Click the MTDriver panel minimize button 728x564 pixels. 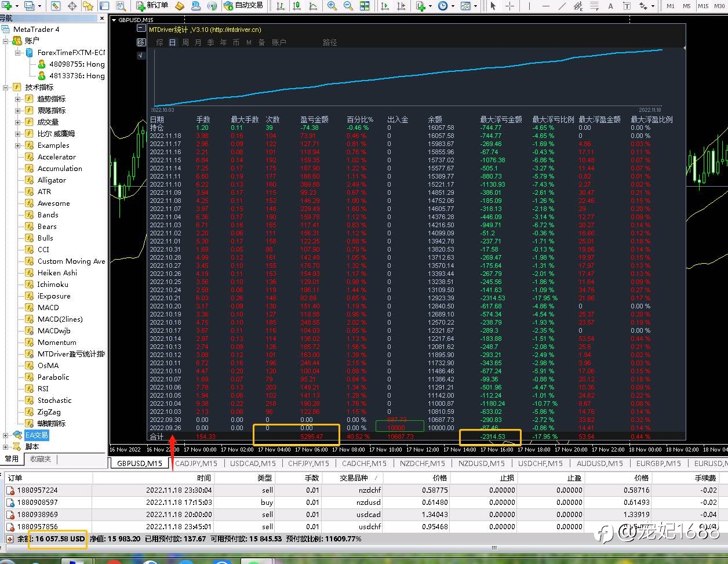pyautogui.click(x=141, y=28)
